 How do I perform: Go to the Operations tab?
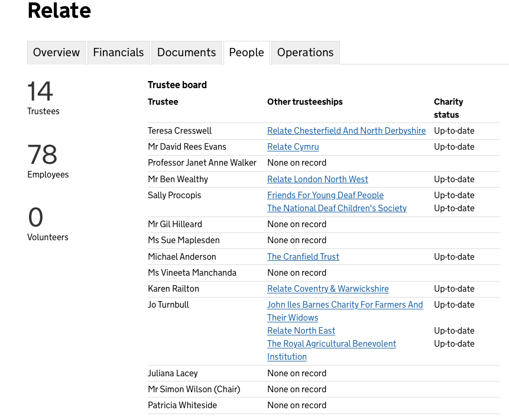(305, 53)
